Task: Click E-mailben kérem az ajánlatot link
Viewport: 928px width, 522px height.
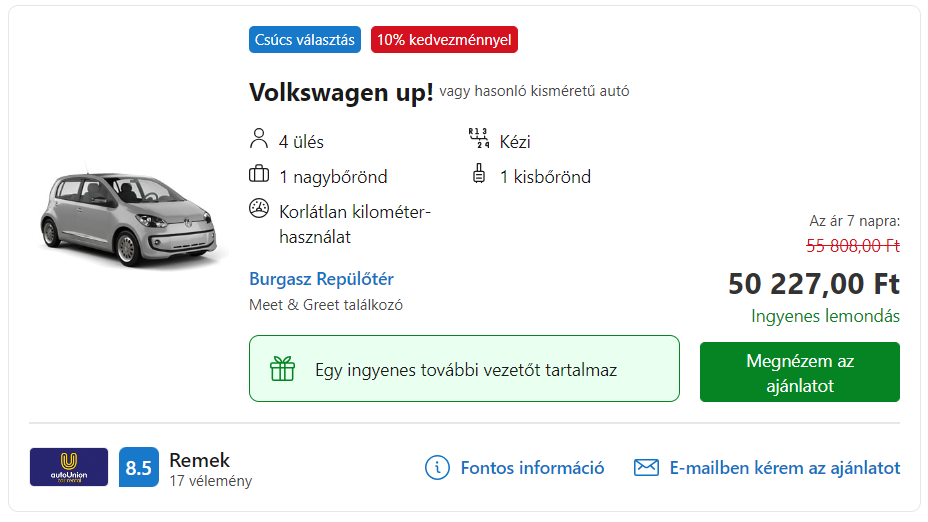Action: [784, 468]
